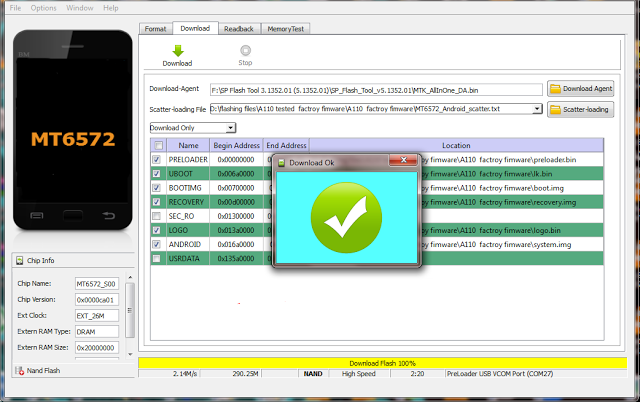The width and height of the screenshot is (640, 402).
Task: Select the PRELOADER row name
Action: click(x=188, y=160)
